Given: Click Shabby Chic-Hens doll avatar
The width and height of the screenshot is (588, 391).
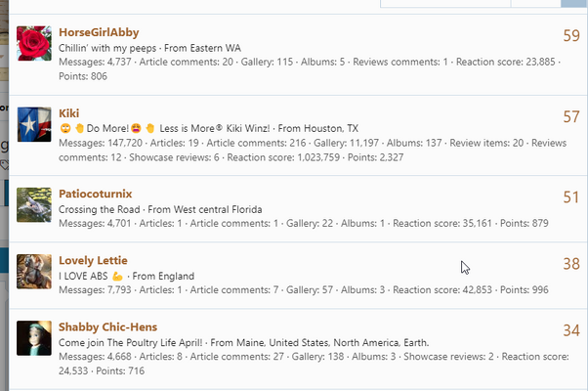Looking at the screenshot, I should (34, 338).
